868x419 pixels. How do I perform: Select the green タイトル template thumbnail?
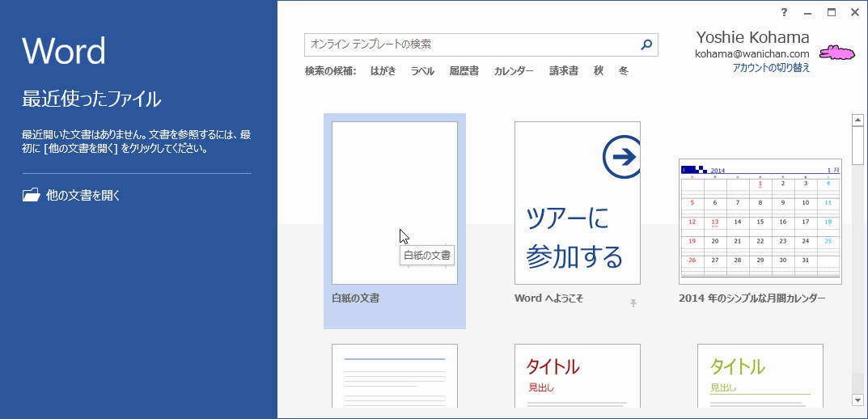(x=760, y=376)
